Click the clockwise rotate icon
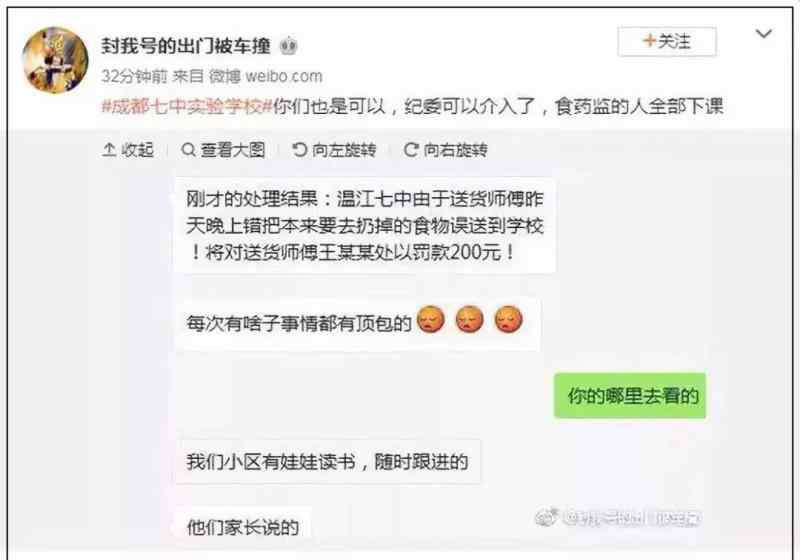 (411, 150)
